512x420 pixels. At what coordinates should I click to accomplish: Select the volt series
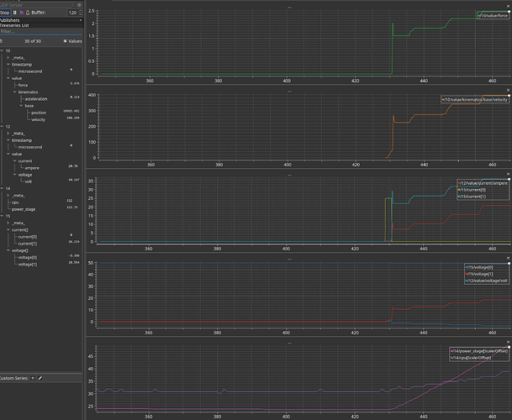pos(29,181)
